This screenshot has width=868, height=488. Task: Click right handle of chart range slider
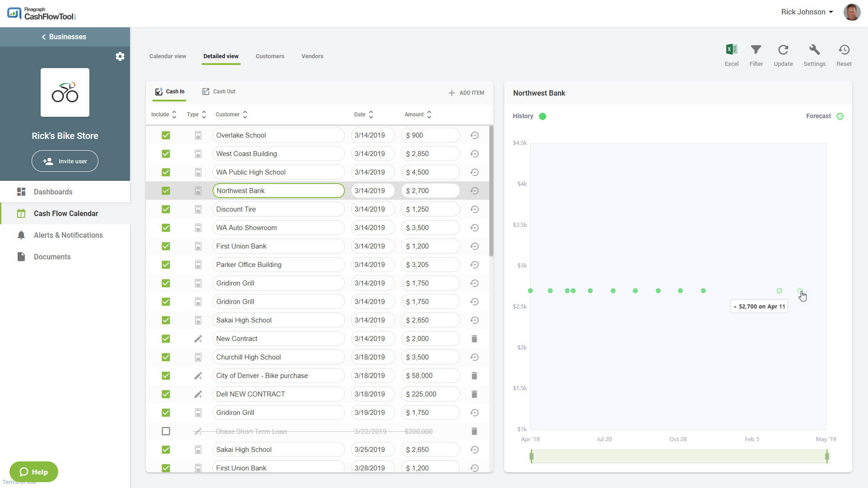tap(827, 456)
